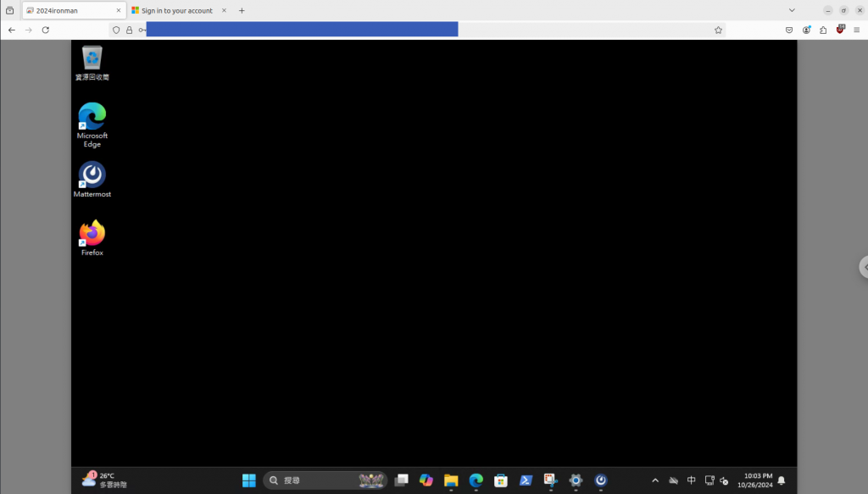Go forward in browser history
This screenshot has height=494, width=868.
pos(29,30)
